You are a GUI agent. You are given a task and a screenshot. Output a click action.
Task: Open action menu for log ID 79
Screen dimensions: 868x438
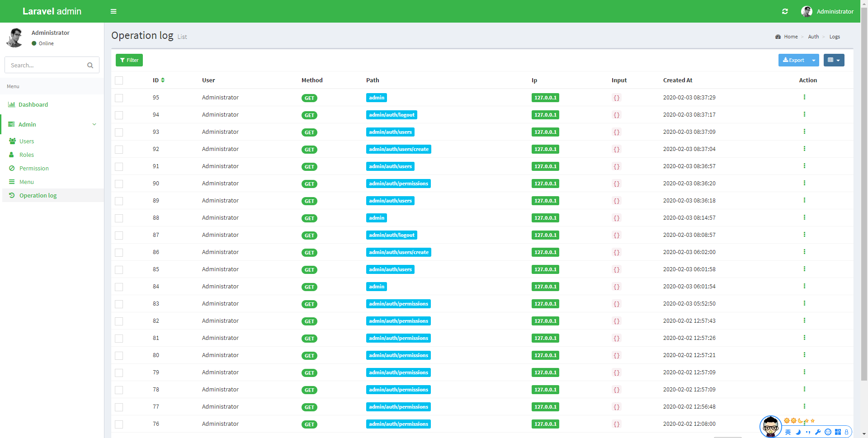point(804,372)
